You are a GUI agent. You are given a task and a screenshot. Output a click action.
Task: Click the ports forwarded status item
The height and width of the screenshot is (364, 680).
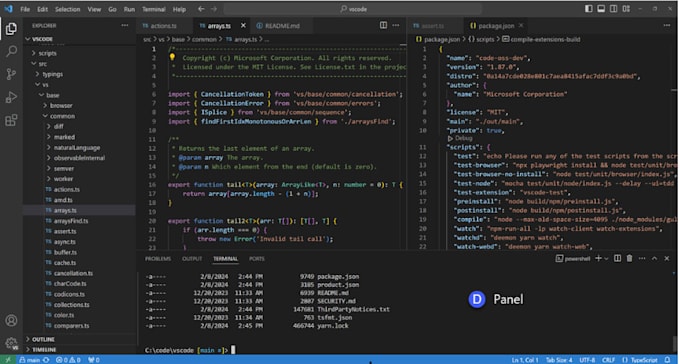pyautogui.click(x=94, y=360)
